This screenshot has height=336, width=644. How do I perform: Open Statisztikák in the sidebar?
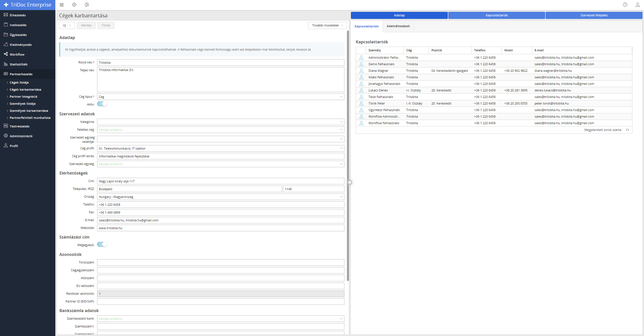(x=19, y=64)
